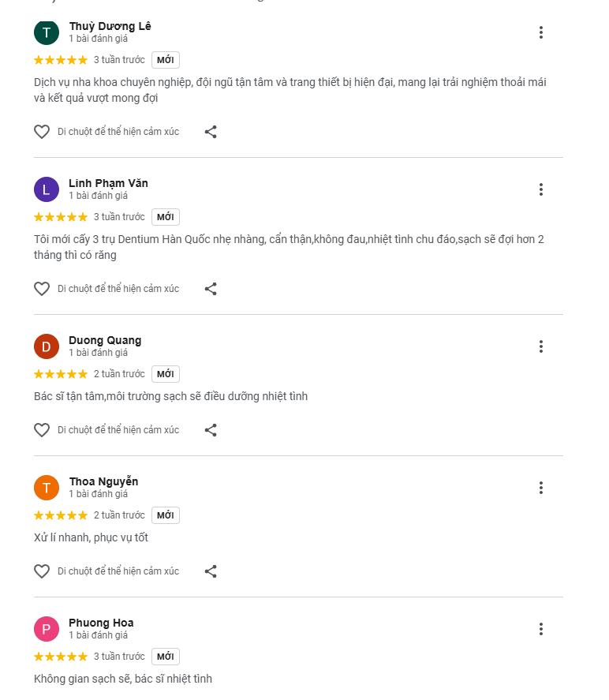
Task: Click Linh Phạm Văn's purple avatar
Action: point(47,189)
